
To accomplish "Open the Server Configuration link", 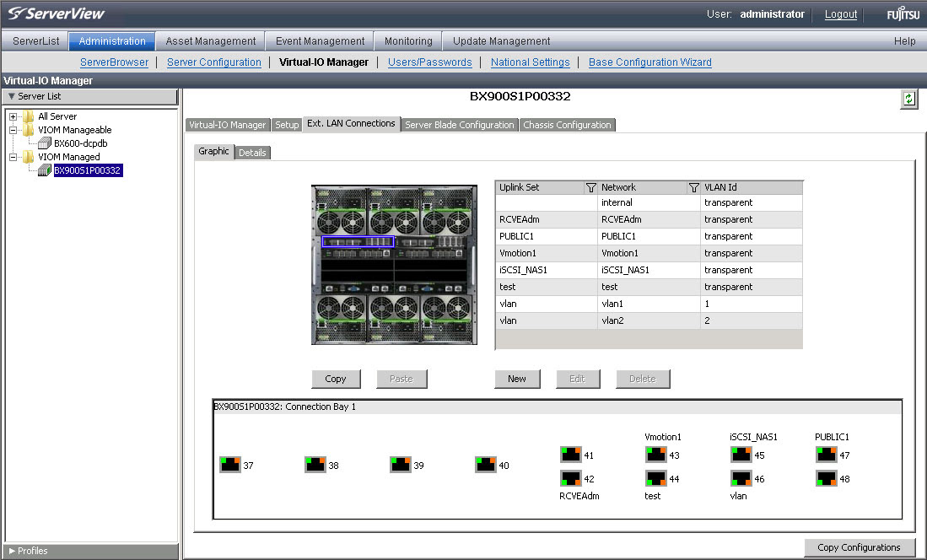I will tap(214, 62).
